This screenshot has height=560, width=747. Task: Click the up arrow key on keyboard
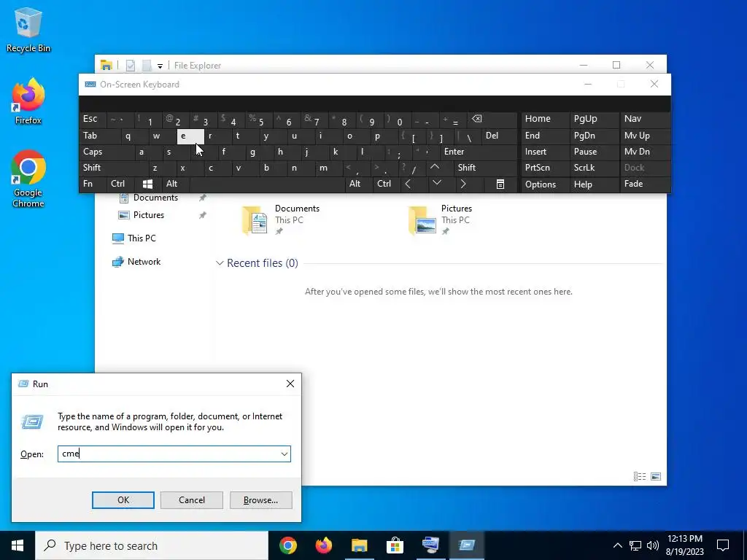click(x=435, y=168)
